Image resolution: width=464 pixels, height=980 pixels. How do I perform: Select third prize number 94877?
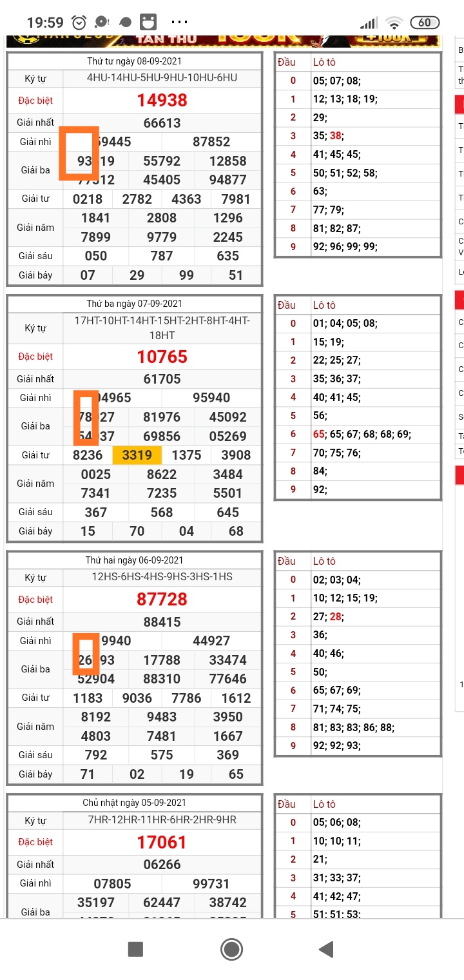[x=228, y=180]
